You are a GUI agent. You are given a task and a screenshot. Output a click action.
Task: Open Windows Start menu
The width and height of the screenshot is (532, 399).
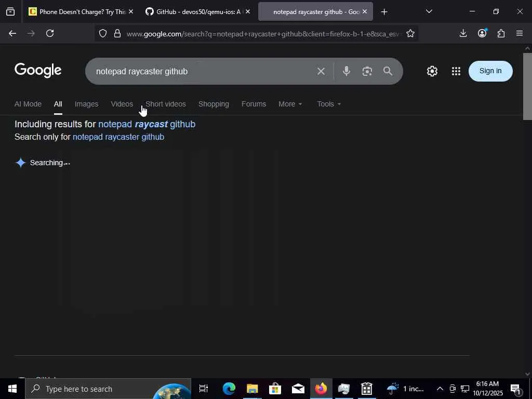[12, 389]
